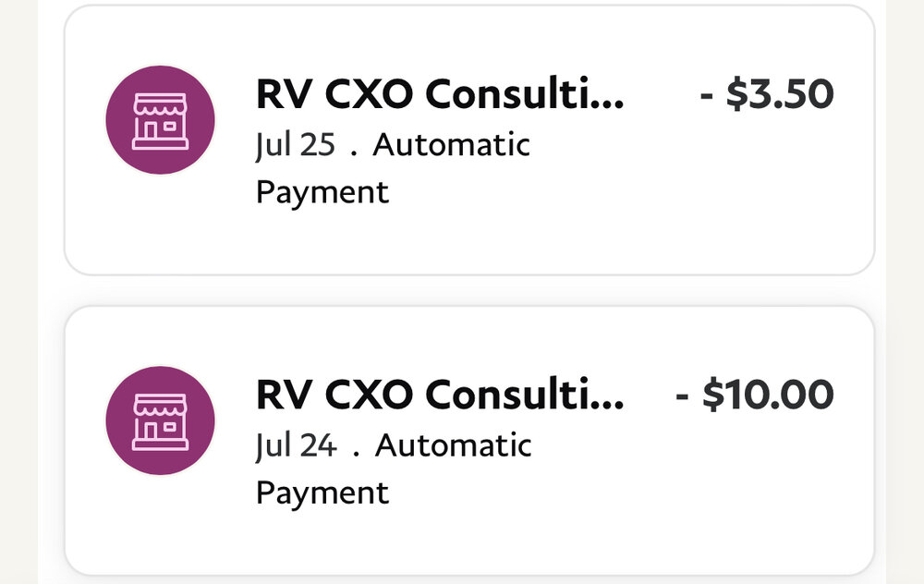This screenshot has height=584, width=924.
Task: Select the Jul 24 date text
Action: [296, 445]
